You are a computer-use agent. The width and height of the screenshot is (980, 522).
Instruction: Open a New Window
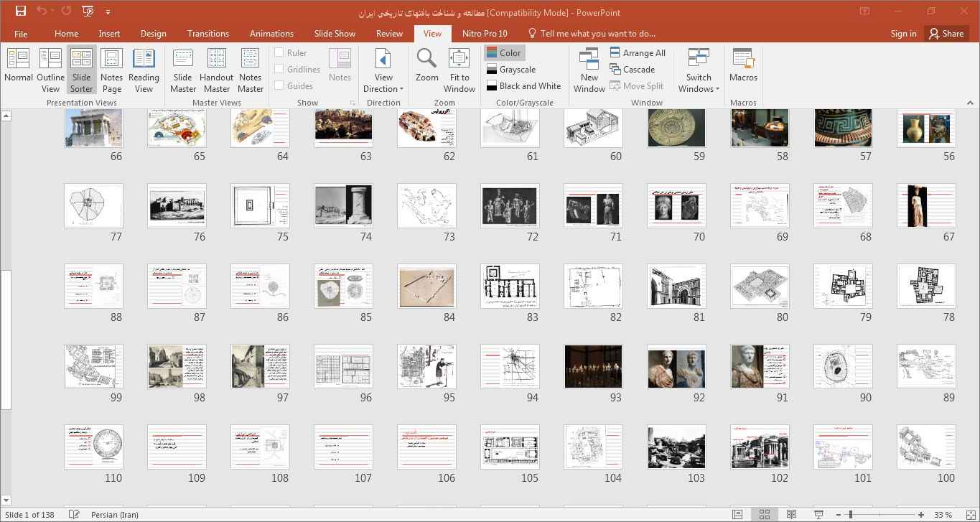[589, 70]
